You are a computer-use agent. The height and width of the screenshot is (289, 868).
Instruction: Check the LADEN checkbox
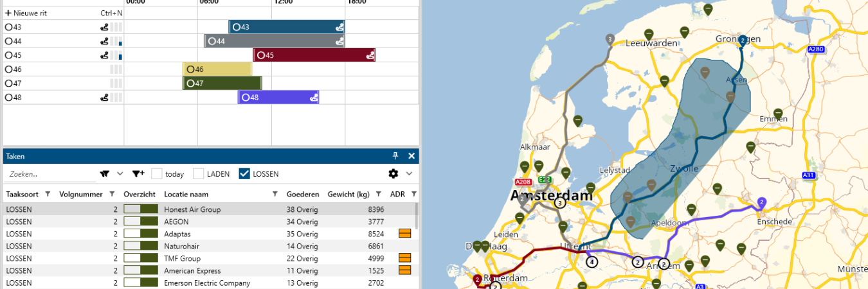(199, 173)
